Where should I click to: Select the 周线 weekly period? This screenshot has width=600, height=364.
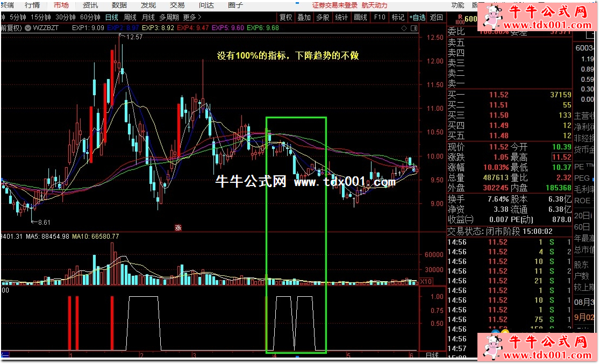click(130, 17)
